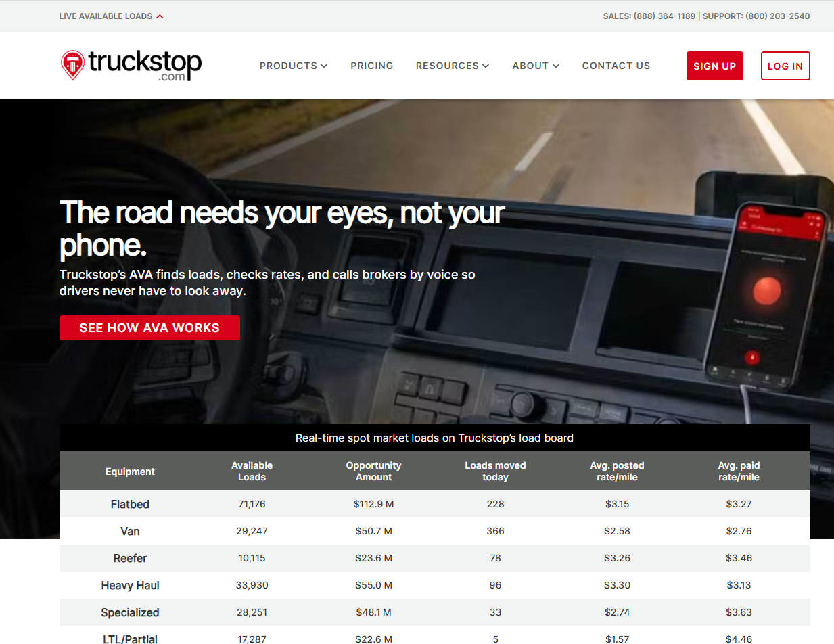Click Flatbed opportunity amount $112.9 M
This screenshot has width=834, height=644.
(373, 504)
